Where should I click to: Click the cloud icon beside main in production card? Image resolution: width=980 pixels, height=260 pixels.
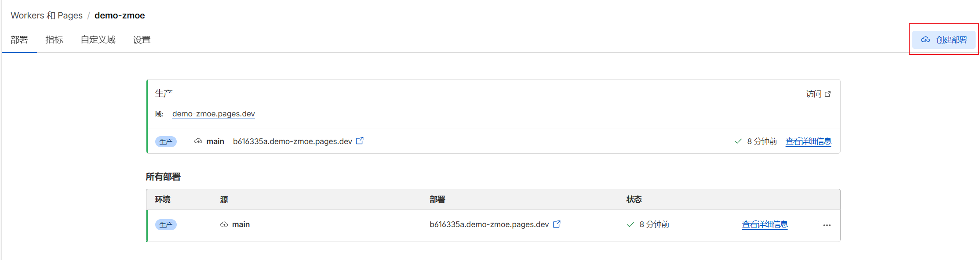tap(198, 141)
